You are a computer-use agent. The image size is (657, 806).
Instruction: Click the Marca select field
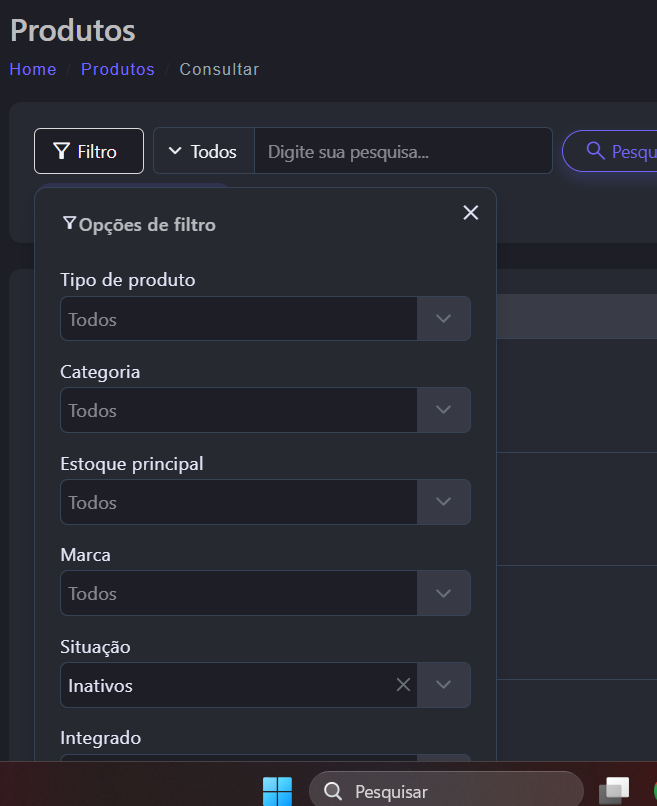(x=239, y=593)
